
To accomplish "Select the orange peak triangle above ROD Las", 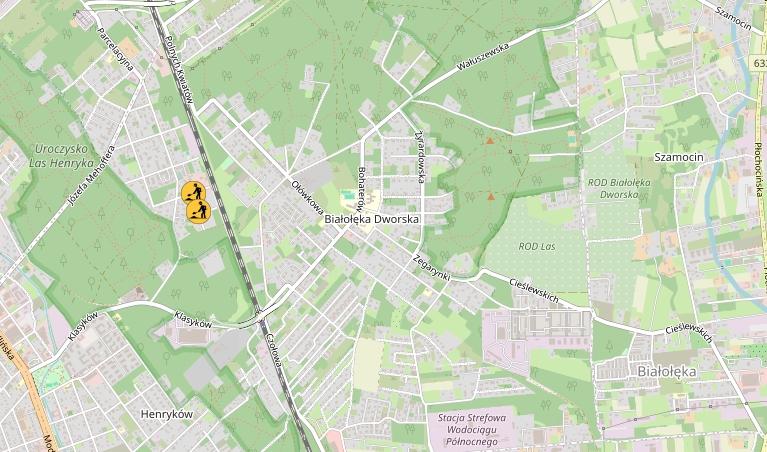I will click(491, 197).
